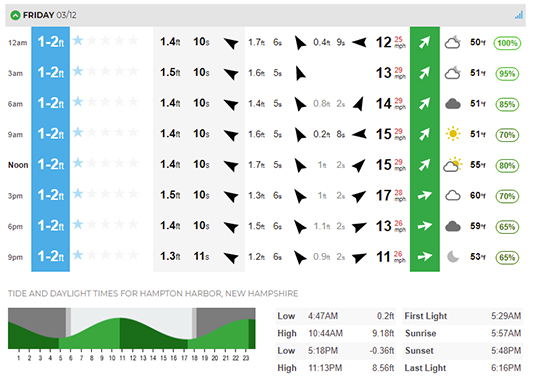Click the wind direction arrow at 6pm
Screen dimensions: 533x387
tap(425, 226)
